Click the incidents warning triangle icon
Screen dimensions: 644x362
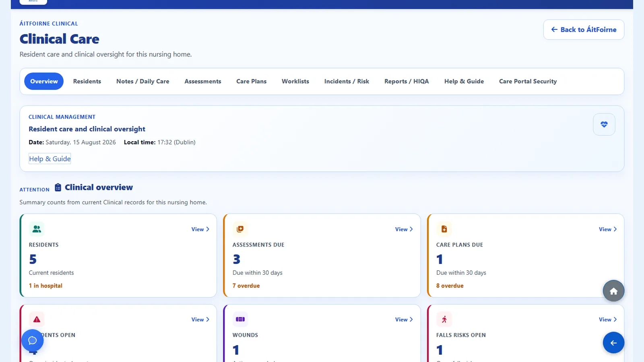tap(37, 319)
